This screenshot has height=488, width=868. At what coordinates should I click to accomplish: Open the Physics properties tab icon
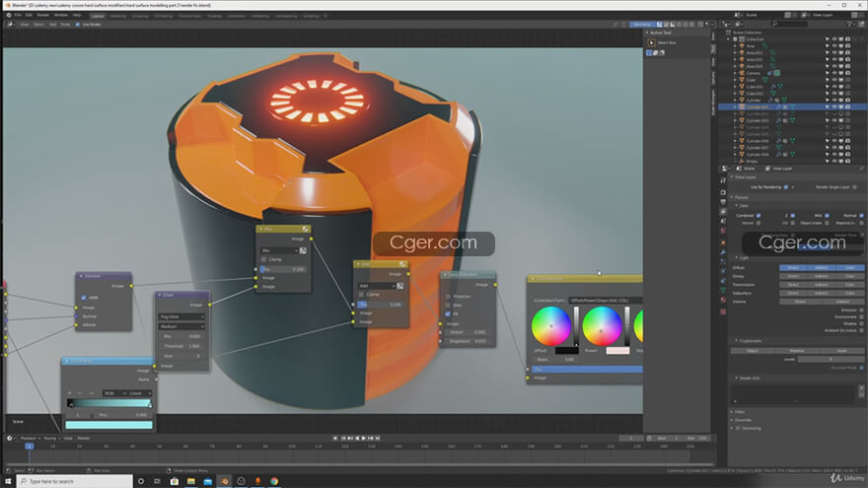click(723, 270)
